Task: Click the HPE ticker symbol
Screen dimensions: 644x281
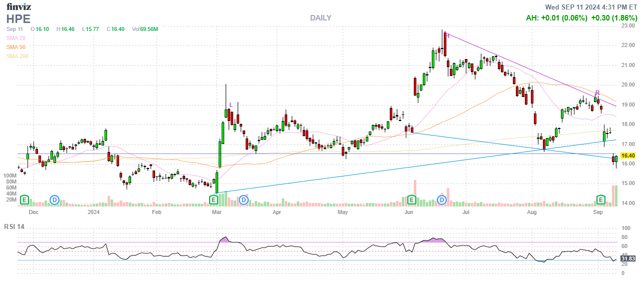Action: (x=18, y=18)
